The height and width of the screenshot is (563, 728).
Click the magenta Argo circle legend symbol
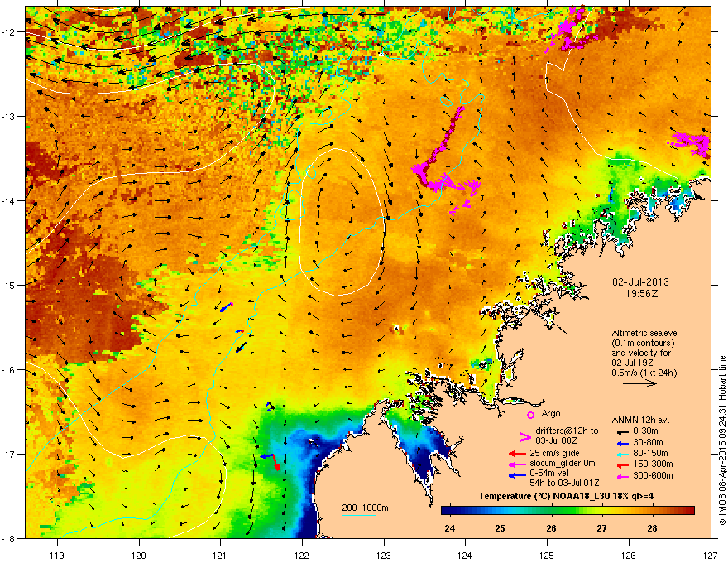tap(530, 415)
